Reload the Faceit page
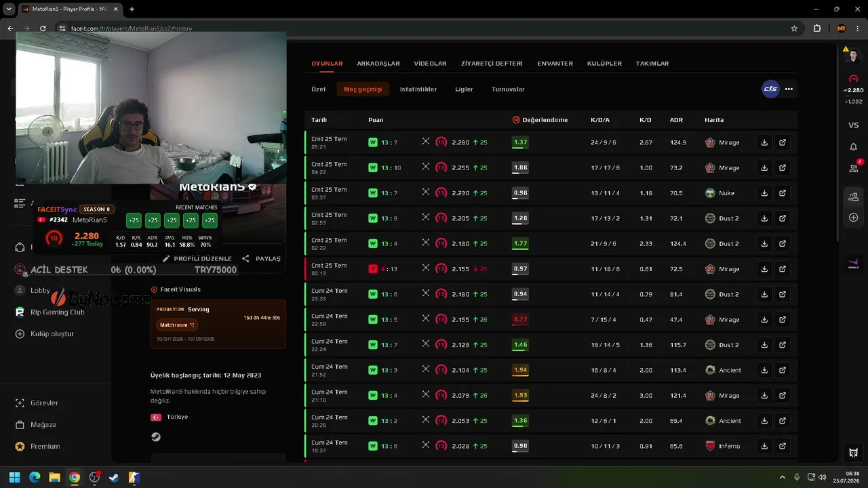 click(43, 28)
